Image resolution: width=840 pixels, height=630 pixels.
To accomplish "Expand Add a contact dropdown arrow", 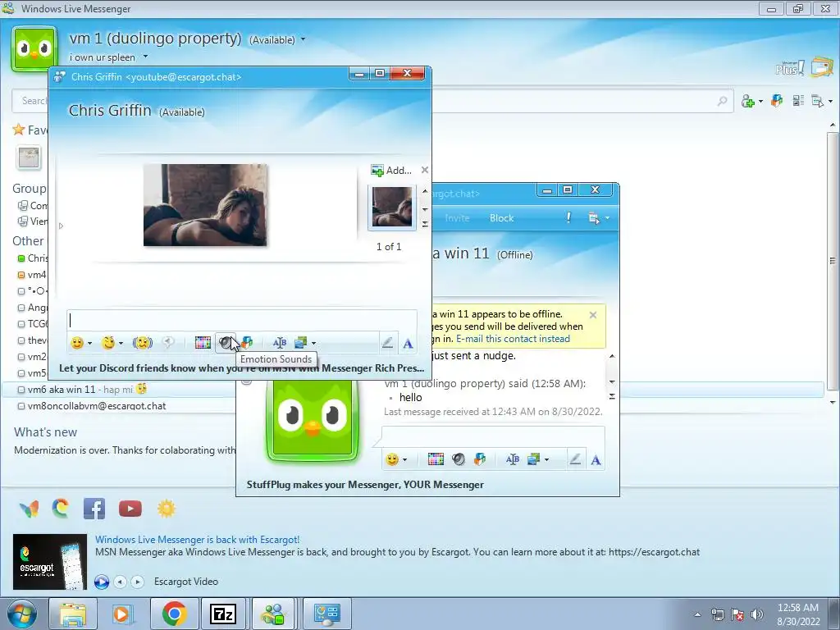I will tap(760, 101).
